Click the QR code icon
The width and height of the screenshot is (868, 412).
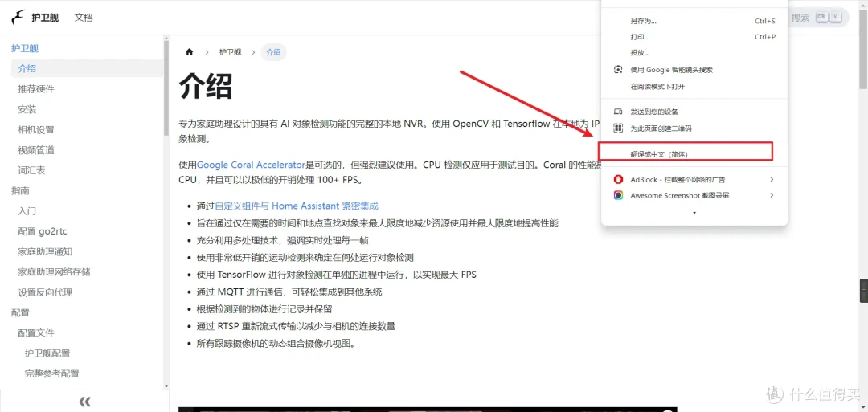click(618, 128)
